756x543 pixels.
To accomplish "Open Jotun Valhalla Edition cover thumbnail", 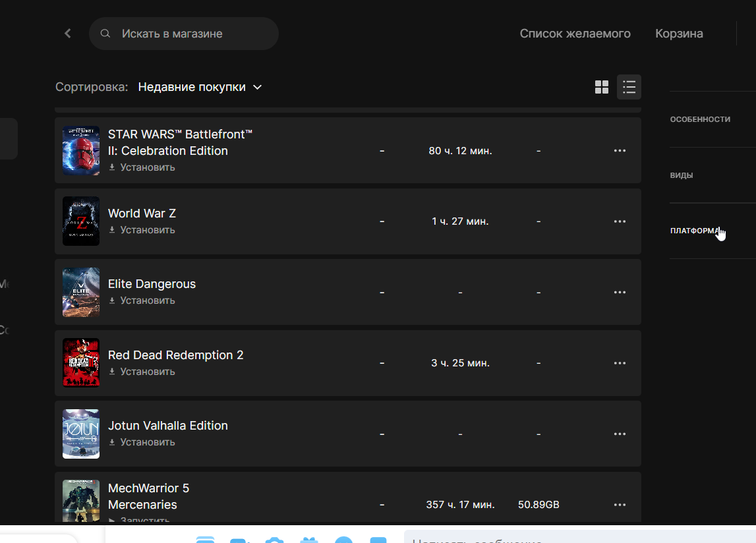I will tap(81, 434).
